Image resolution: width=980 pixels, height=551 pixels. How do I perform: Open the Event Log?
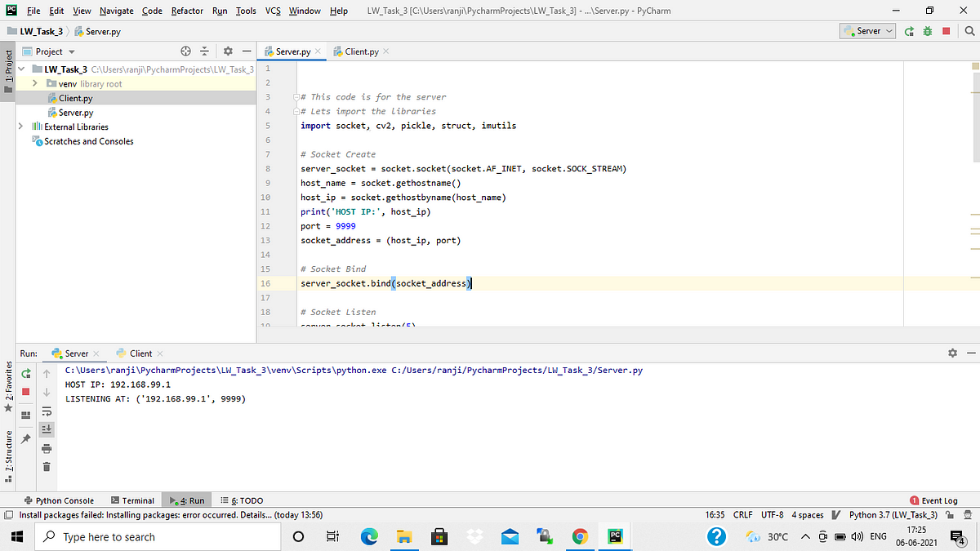click(x=933, y=500)
